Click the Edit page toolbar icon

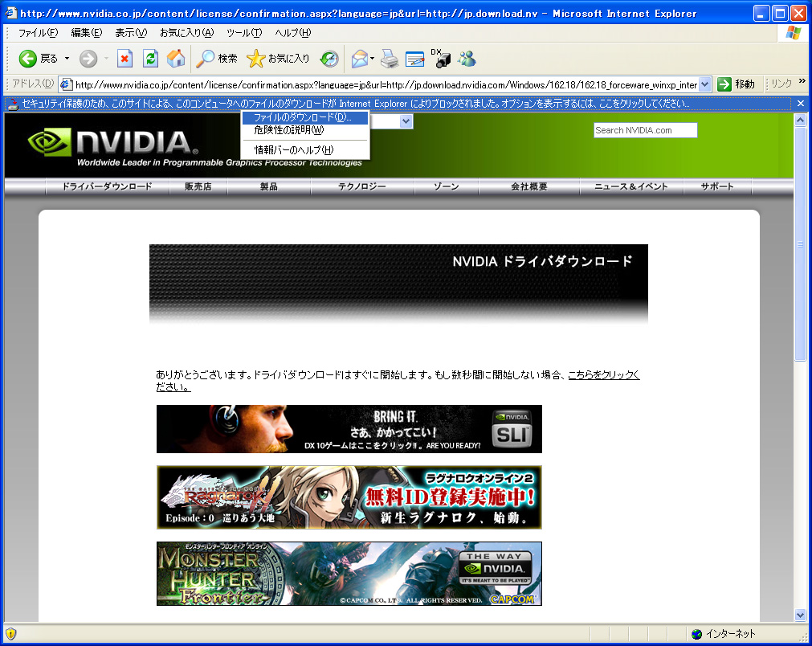pos(414,59)
